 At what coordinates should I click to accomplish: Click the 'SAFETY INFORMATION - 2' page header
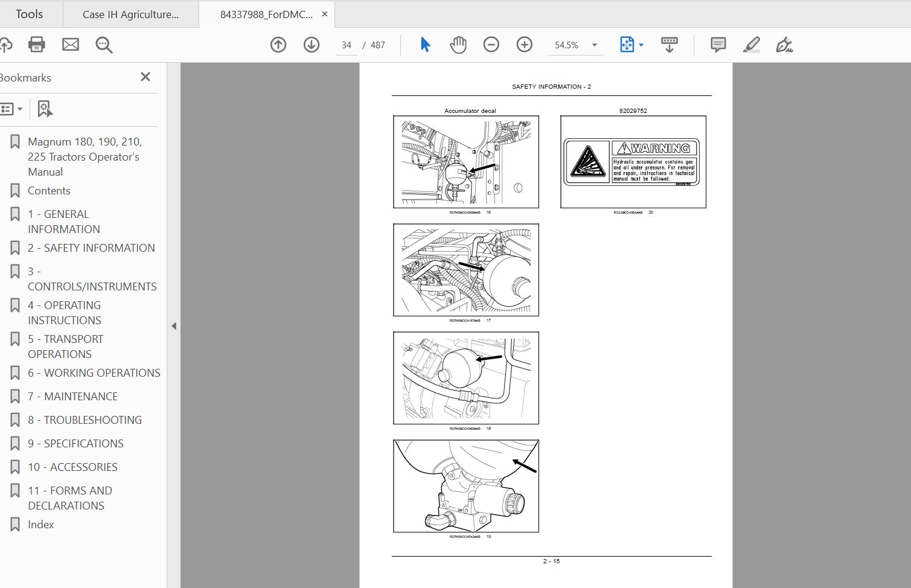point(551,87)
